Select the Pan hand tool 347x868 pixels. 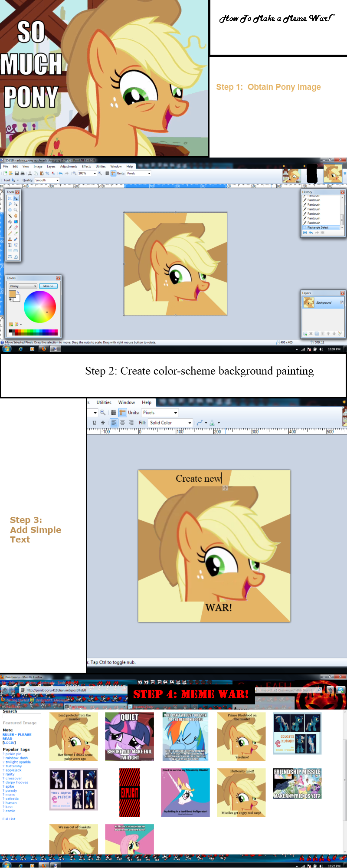(16, 215)
